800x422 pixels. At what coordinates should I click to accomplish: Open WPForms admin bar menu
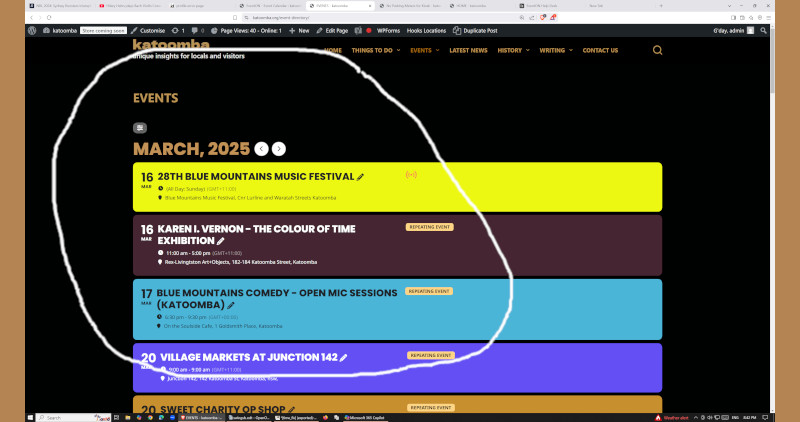[x=388, y=31]
